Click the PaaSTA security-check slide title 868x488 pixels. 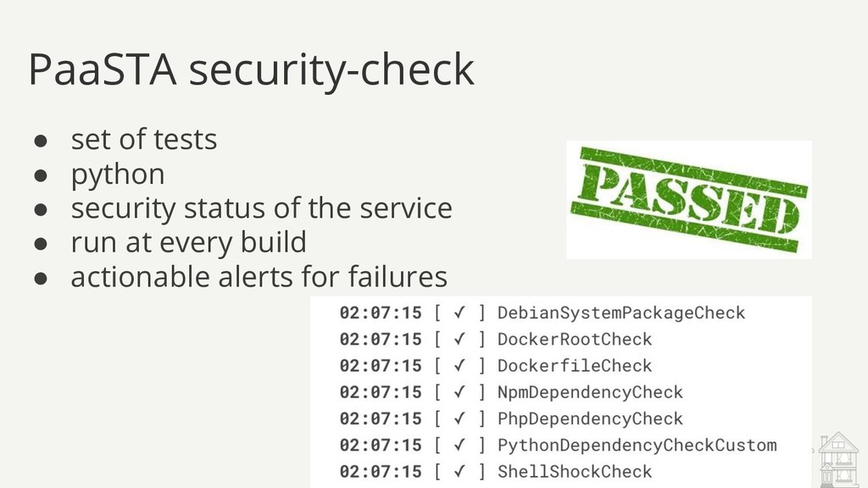251,70
